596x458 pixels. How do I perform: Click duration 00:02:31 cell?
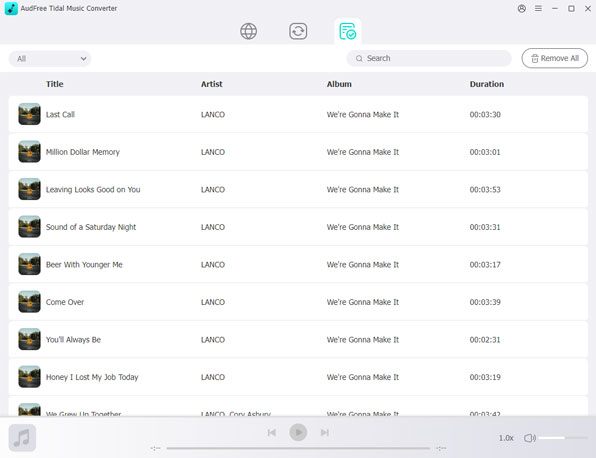click(485, 339)
